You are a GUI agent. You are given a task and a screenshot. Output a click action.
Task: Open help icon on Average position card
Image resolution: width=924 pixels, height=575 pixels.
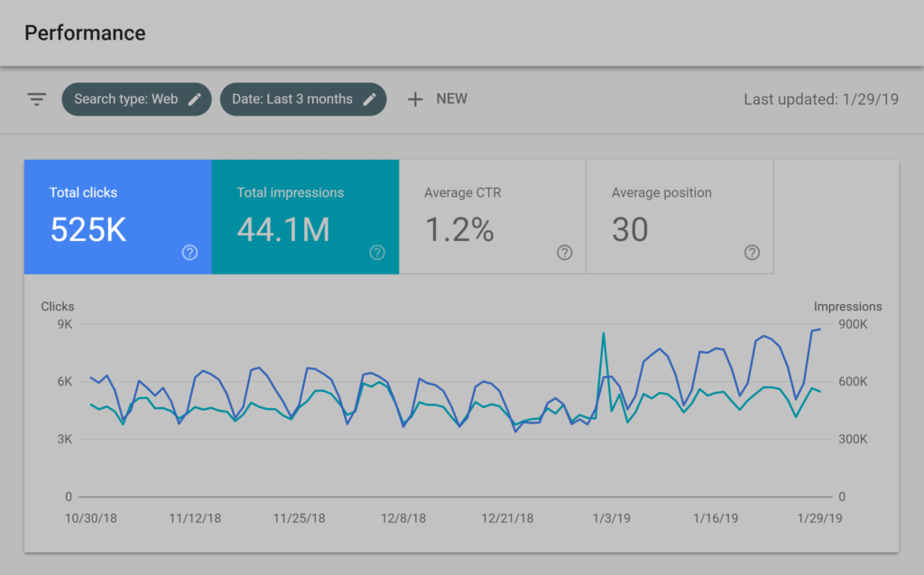[x=752, y=253]
